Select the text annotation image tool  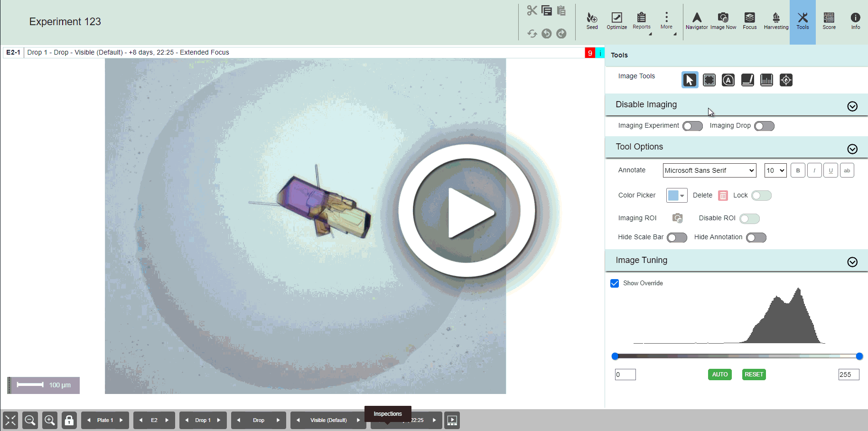point(728,80)
